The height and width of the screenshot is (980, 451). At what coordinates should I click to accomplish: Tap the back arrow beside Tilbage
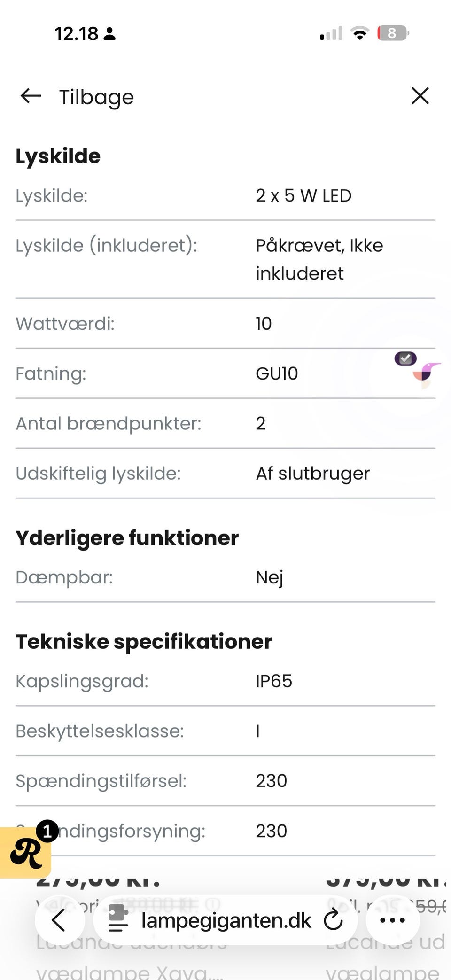pyautogui.click(x=31, y=96)
